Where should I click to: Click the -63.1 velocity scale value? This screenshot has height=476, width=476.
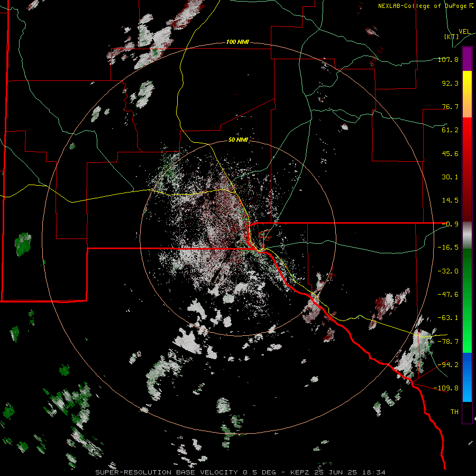point(448,317)
